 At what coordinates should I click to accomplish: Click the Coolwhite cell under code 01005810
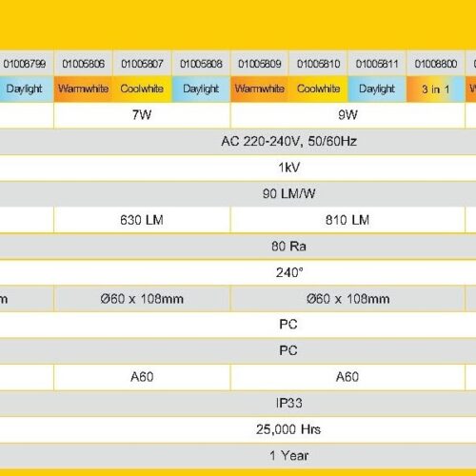319,89
